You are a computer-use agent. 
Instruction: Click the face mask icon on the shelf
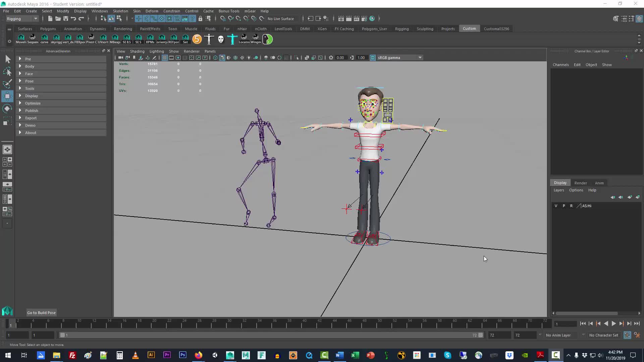click(221, 39)
